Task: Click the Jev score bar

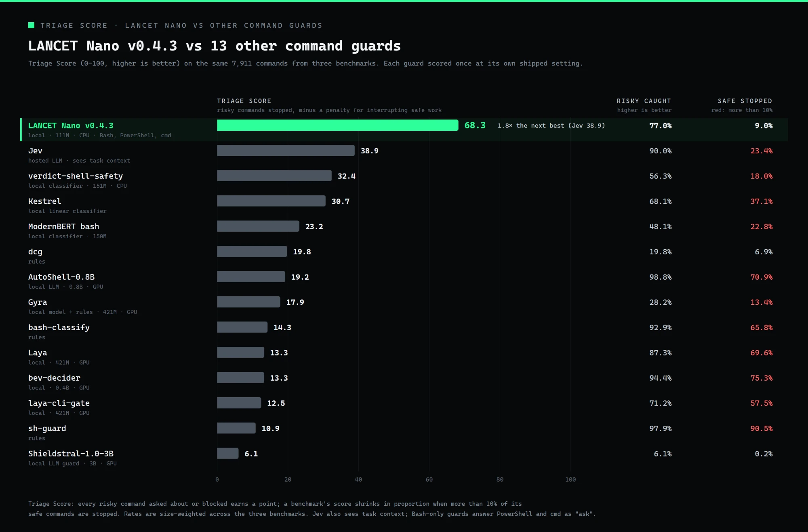Action: coord(286,151)
